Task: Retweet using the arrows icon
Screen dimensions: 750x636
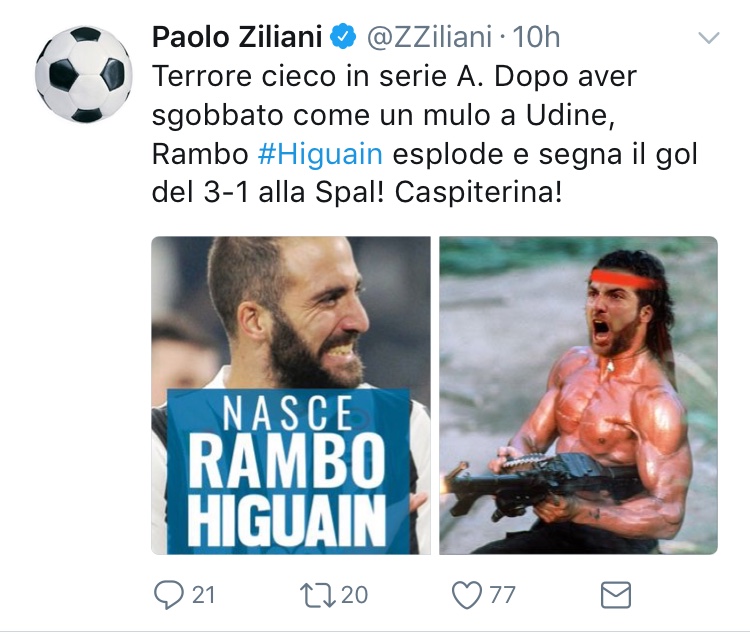Action: [318, 595]
